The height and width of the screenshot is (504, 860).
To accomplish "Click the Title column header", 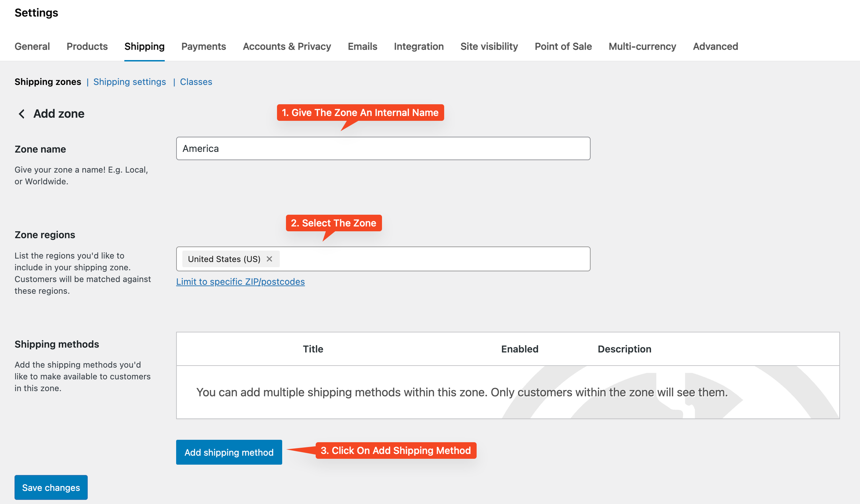I will click(x=313, y=349).
